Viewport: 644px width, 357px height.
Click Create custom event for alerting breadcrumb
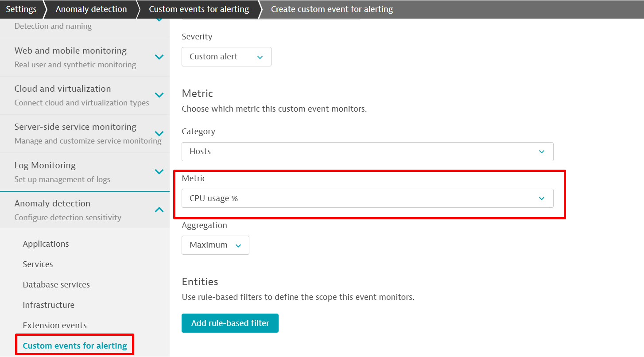[331, 9]
